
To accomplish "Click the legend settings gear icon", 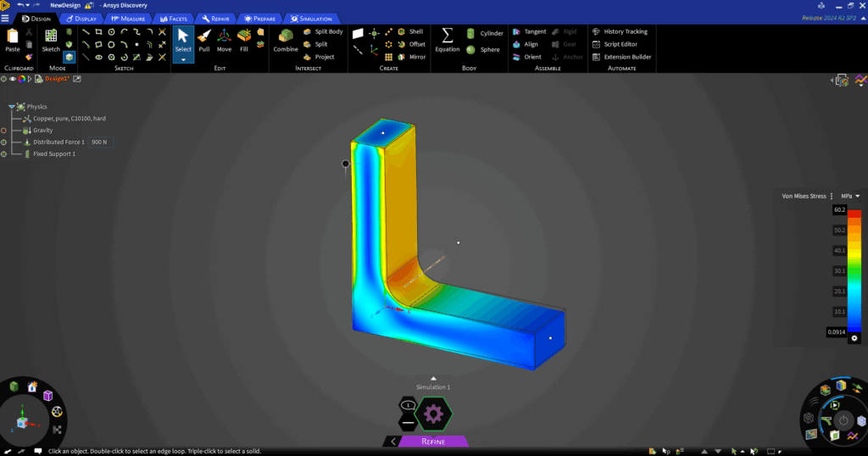I will [854, 338].
